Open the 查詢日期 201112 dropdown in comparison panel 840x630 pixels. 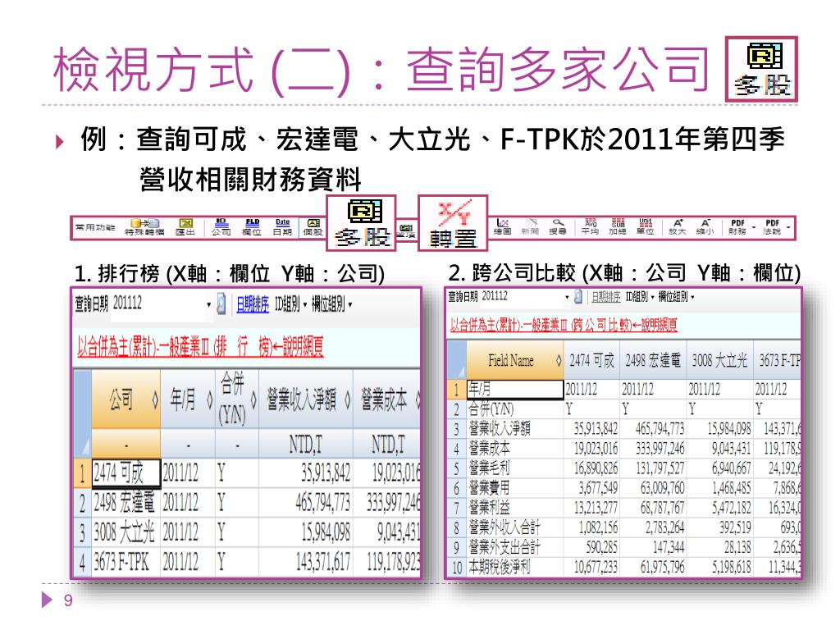pyautogui.click(x=567, y=297)
